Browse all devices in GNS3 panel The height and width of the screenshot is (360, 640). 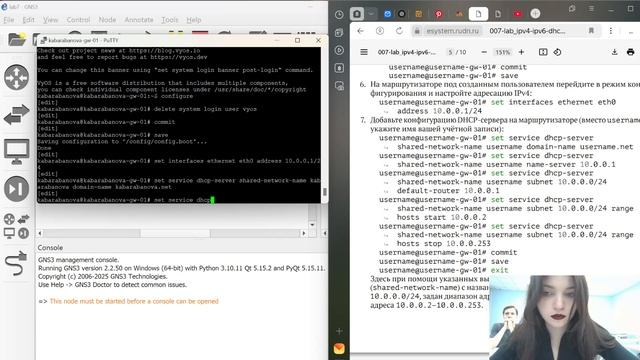(16, 226)
